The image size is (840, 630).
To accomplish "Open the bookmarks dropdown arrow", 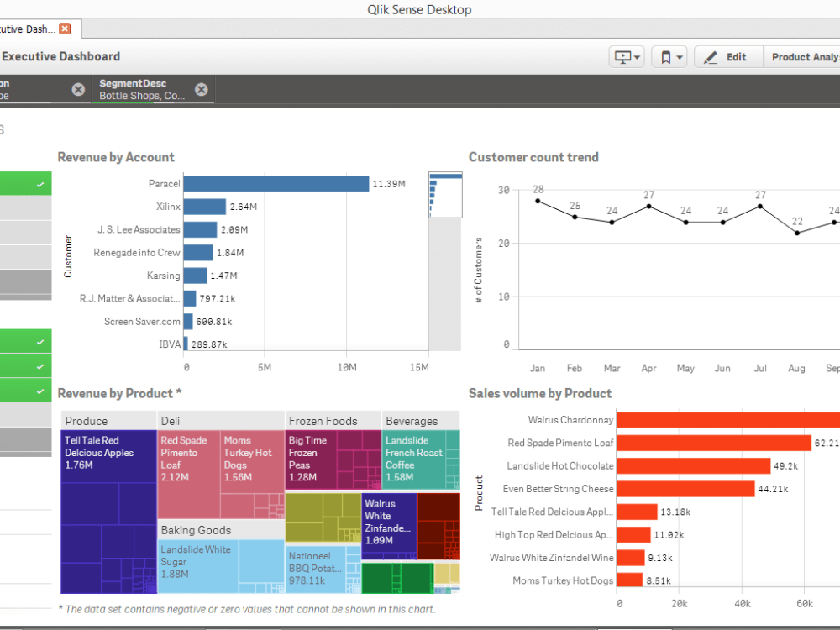I will coord(680,56).
